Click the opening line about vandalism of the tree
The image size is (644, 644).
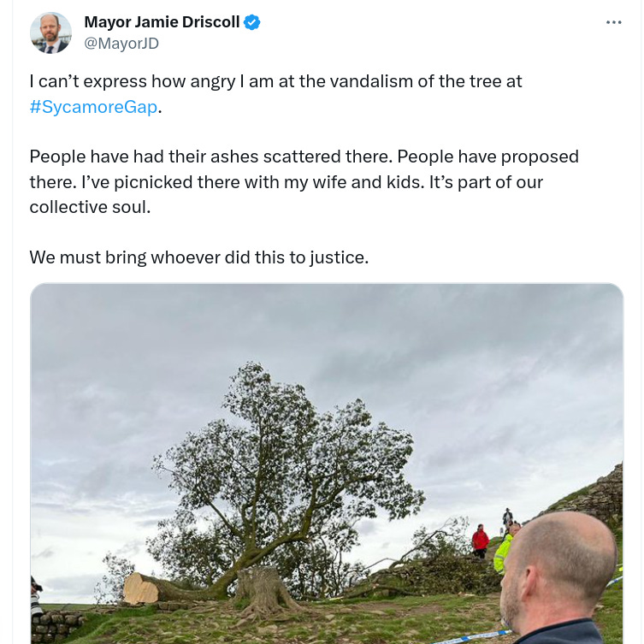[275, 94]
